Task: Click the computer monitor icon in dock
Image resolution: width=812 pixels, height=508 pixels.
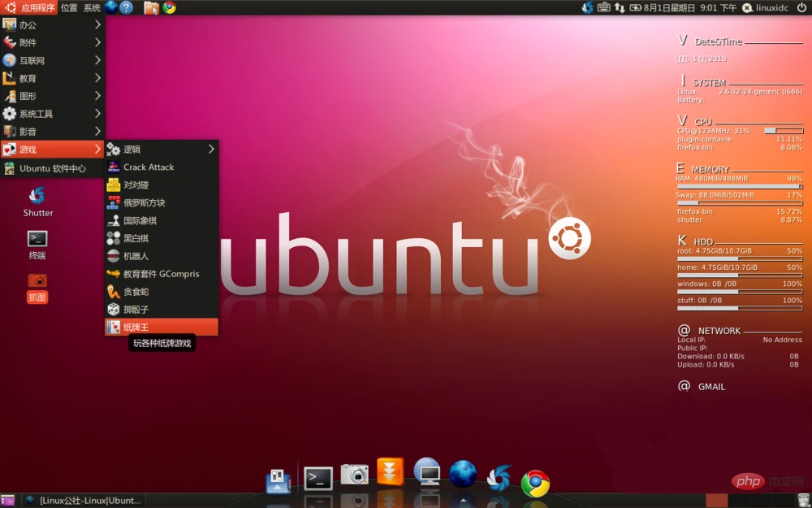Action: 427,471
